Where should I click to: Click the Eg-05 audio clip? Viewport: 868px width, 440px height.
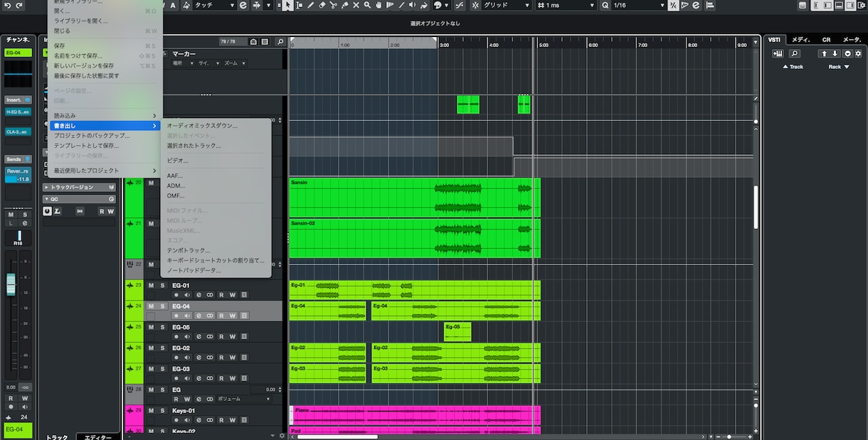click(x=457, y=332)
